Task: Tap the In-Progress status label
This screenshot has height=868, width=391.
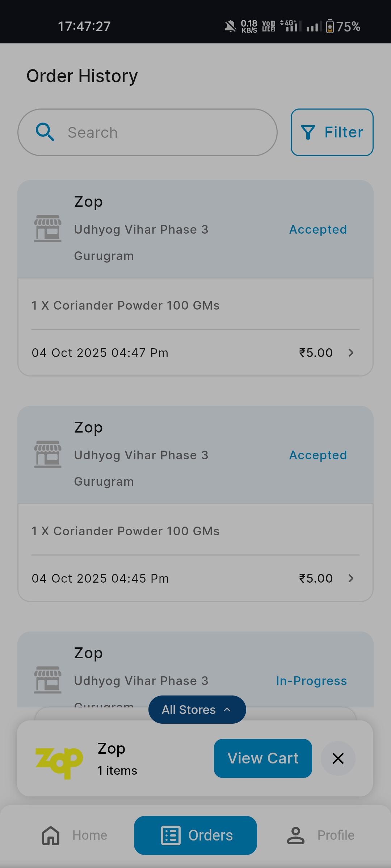Action: pos(311,681)
